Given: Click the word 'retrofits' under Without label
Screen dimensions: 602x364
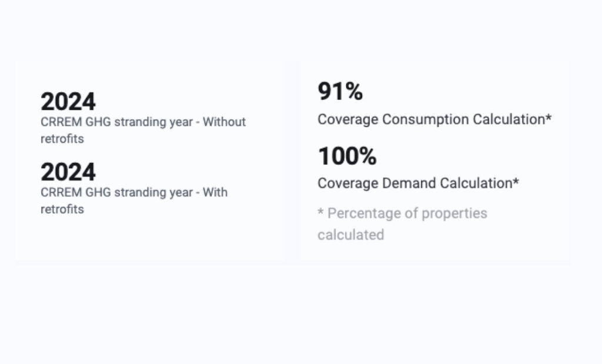Looking at the screenshot, I should [62, 139].
